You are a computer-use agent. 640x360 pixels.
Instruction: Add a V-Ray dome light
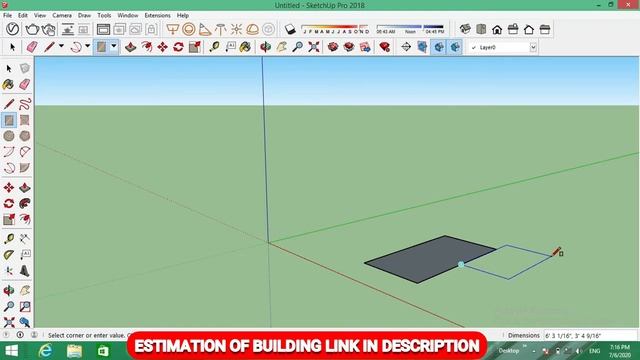point(253,29)
